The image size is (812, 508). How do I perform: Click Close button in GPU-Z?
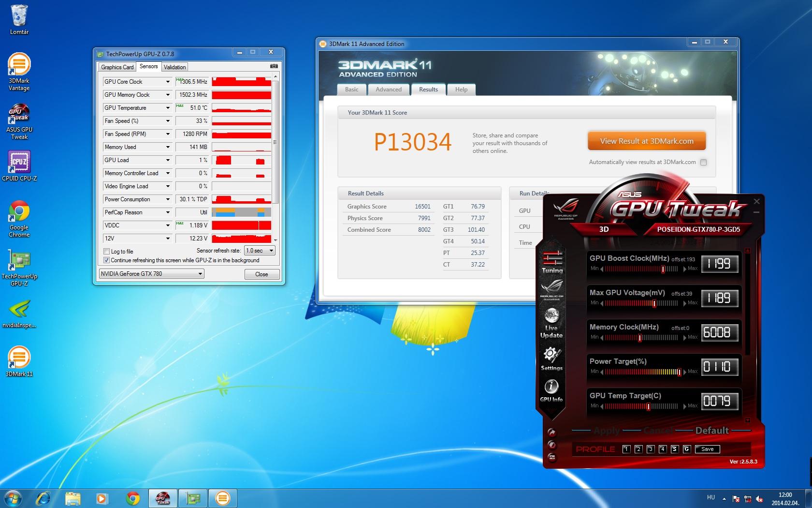tap(261, 274)
